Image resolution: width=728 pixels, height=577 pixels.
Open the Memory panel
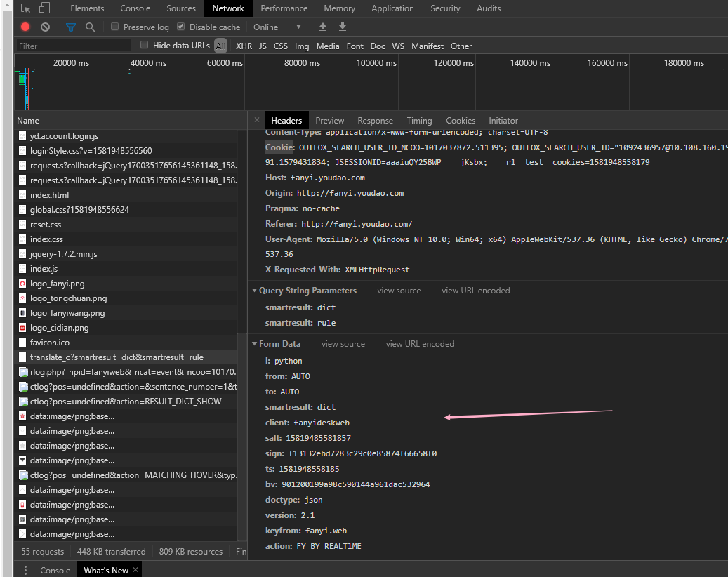pos(339,8)
